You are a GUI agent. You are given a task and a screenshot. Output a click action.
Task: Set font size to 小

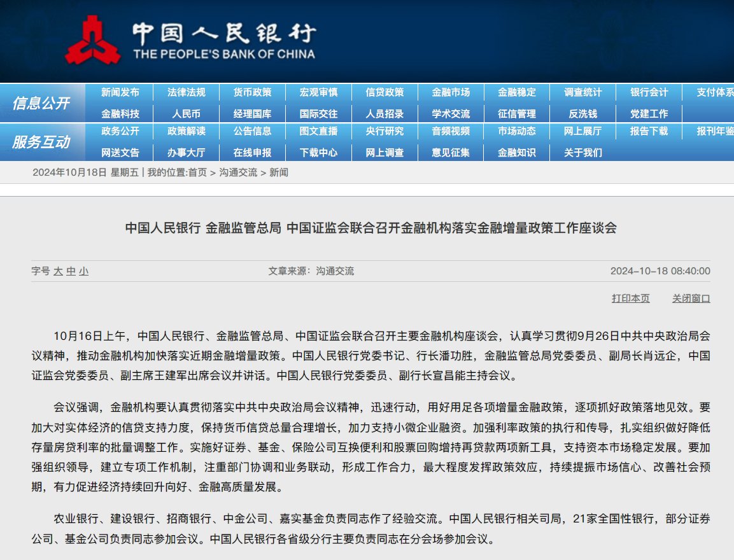point(84,271)
